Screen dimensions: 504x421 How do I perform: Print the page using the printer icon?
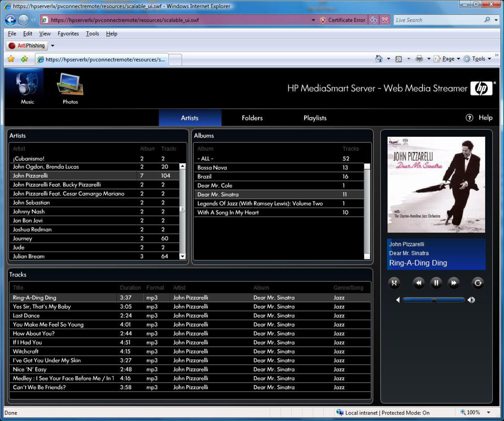(419, 59)
